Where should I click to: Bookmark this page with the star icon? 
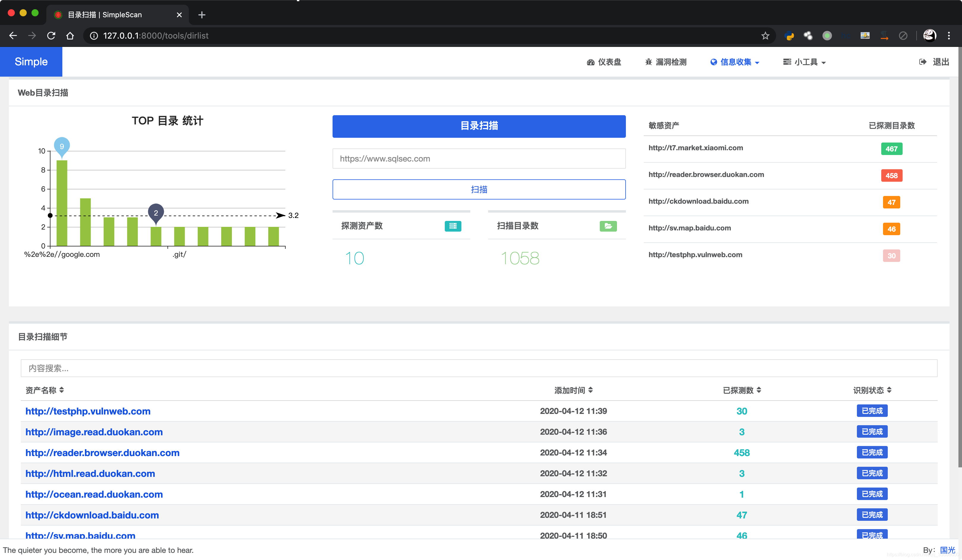pos(765,36)
